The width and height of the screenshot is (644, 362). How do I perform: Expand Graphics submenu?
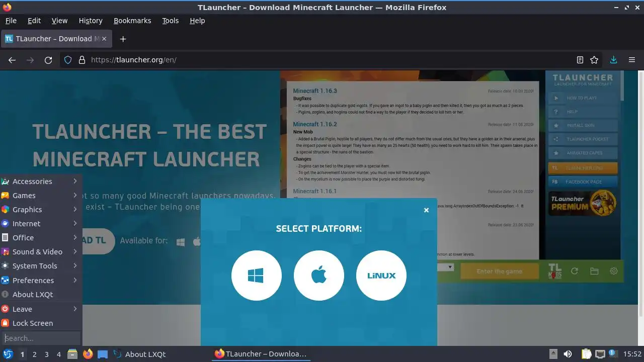tap(41, 210)
